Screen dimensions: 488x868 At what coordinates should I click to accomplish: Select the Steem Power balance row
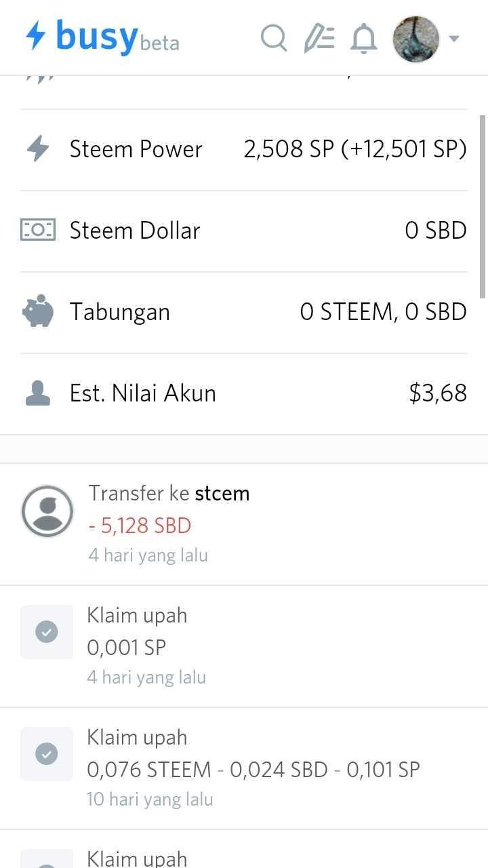(x=244, y=150)
